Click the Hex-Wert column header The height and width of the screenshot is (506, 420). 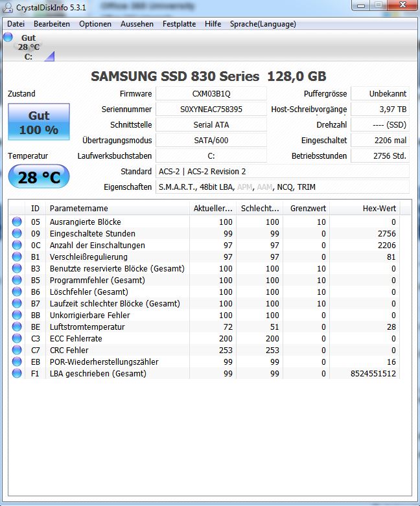[x=365, y=208]
